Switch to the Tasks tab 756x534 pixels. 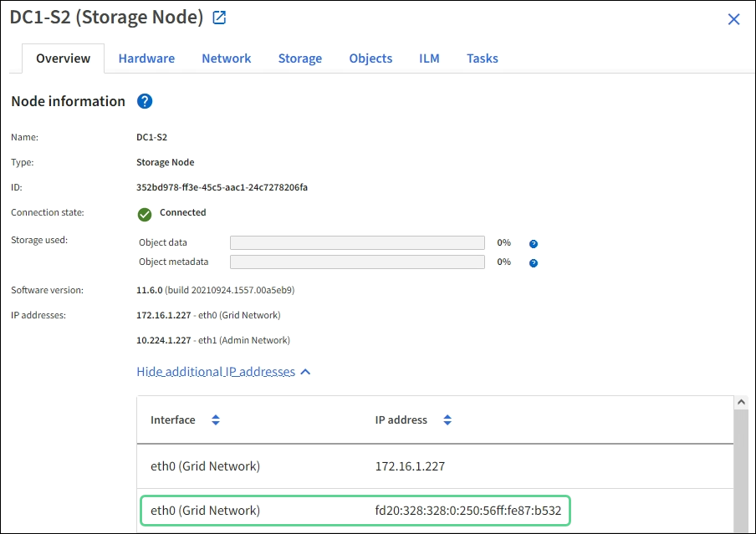[x=483, y=58]
